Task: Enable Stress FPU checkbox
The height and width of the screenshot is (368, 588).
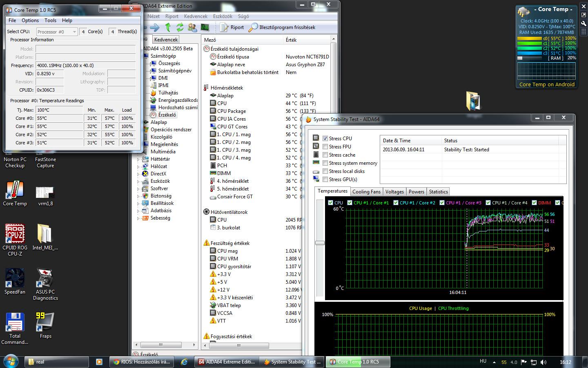Action: click(x=325, y=146)
